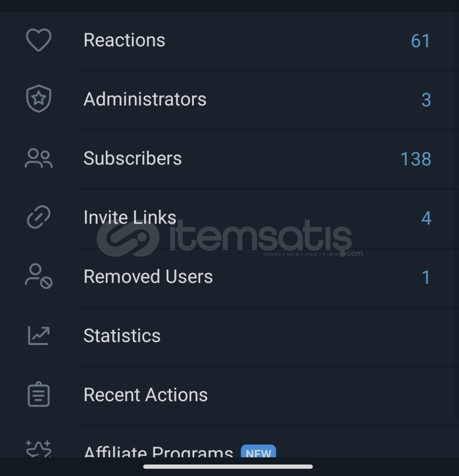Tap the shield star Administrators icon
459x476 pixels.
click(38, 99)
